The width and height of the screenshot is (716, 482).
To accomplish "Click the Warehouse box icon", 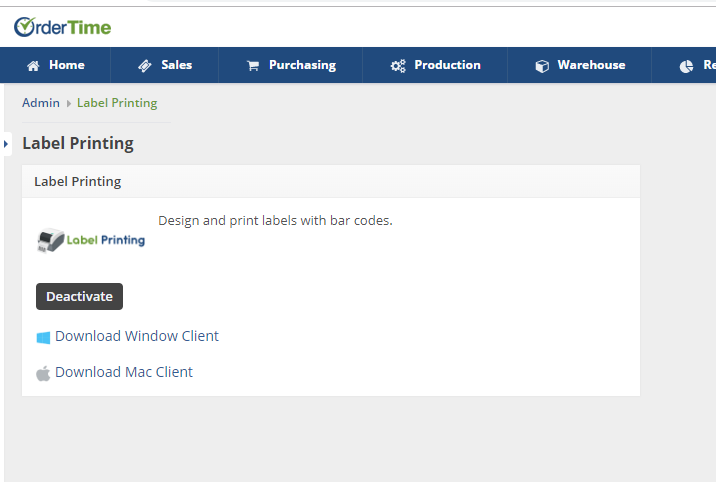I will pyautogui.click(x=542, y=66).
